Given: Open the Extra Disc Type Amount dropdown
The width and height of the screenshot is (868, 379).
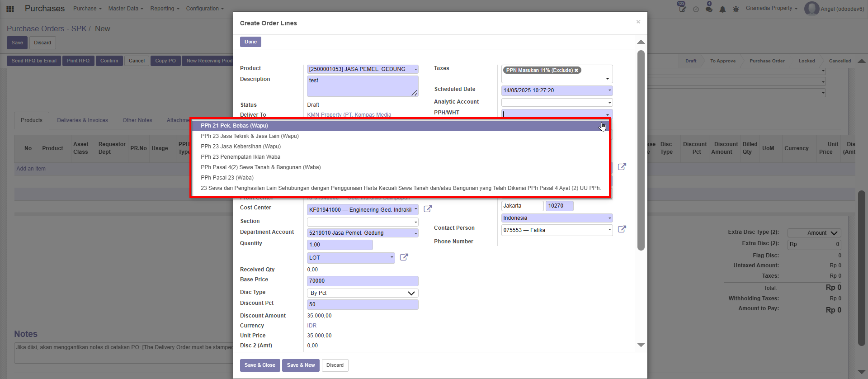Looking at the screenshot, I should pos(814,233).
